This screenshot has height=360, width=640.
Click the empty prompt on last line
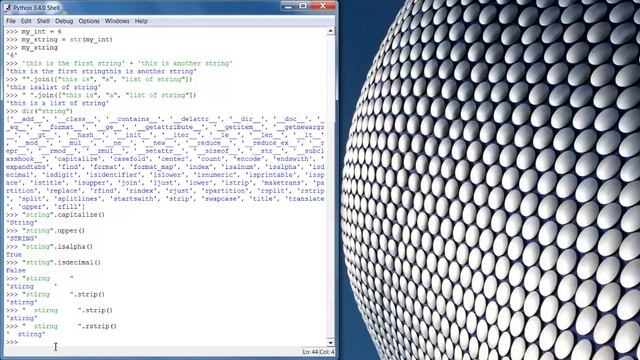click(x=12, y=342)
